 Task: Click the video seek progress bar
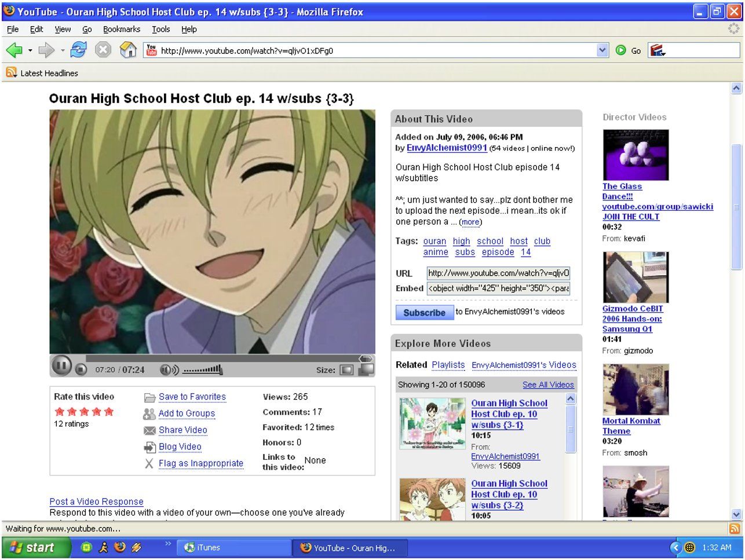point(222,358)
